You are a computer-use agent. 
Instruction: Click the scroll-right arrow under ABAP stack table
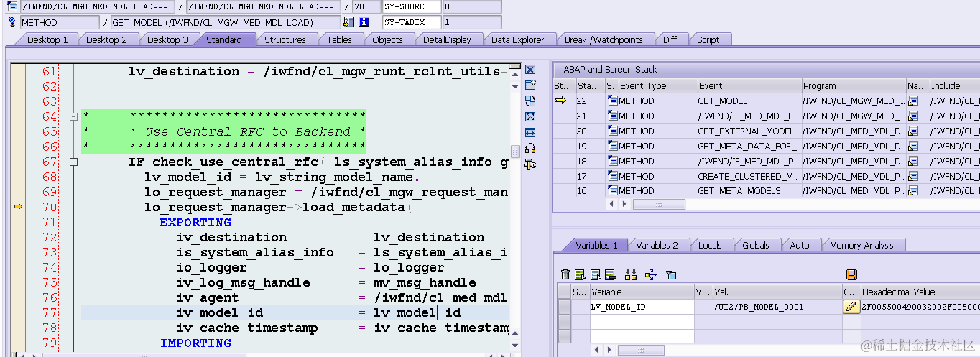pyautogui.click(x=625, y=205)
